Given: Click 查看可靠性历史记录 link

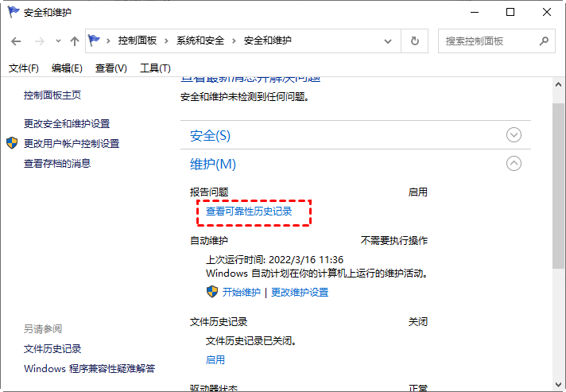Looking at the screenshot, I should 249,211.
